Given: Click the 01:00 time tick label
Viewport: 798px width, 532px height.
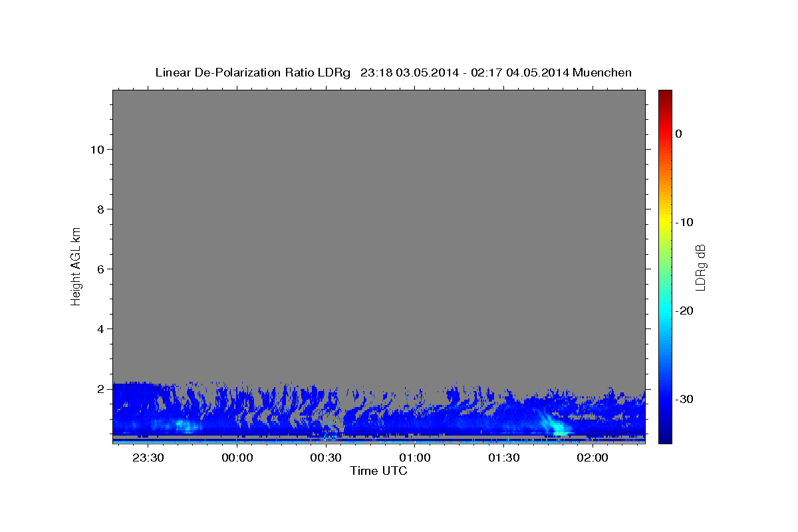Looking at the screenshot, I should (x=414, y=458).
